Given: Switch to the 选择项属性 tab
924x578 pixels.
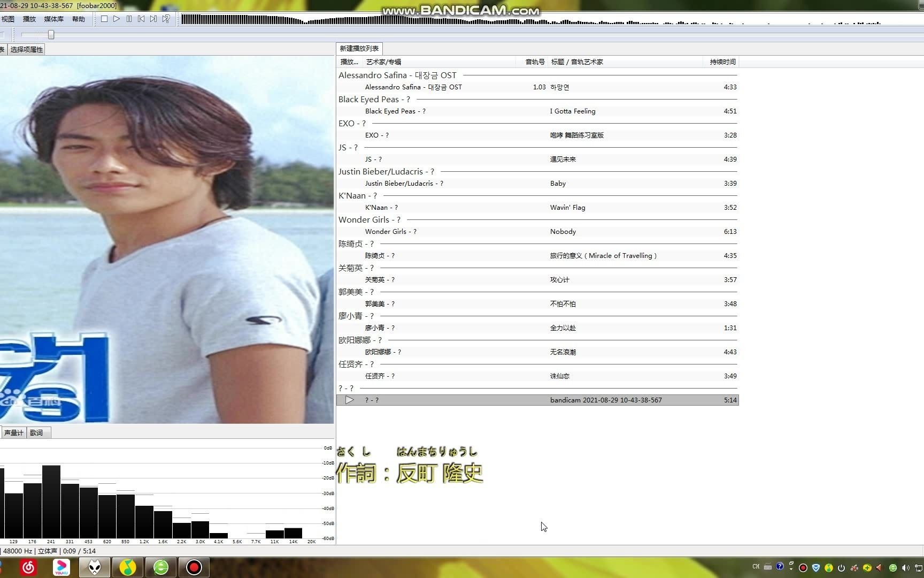Looking at the screenshot, I should click(x=27, y=50).
